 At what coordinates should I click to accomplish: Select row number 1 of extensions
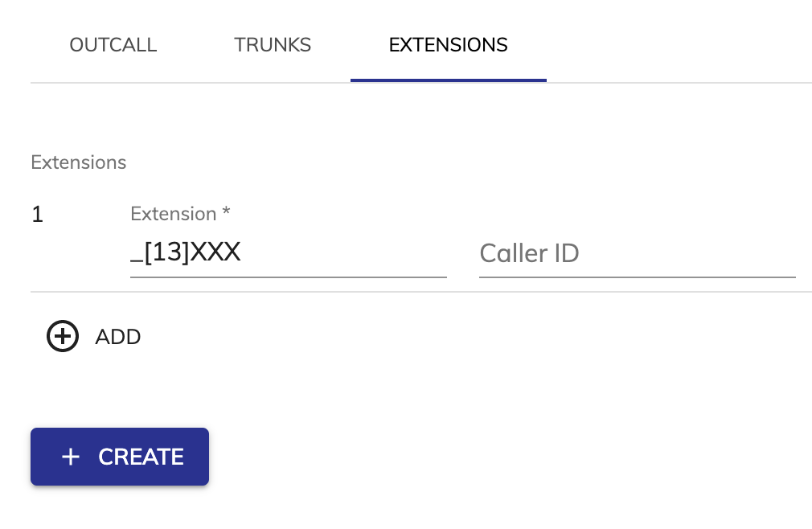pos(37,215)
